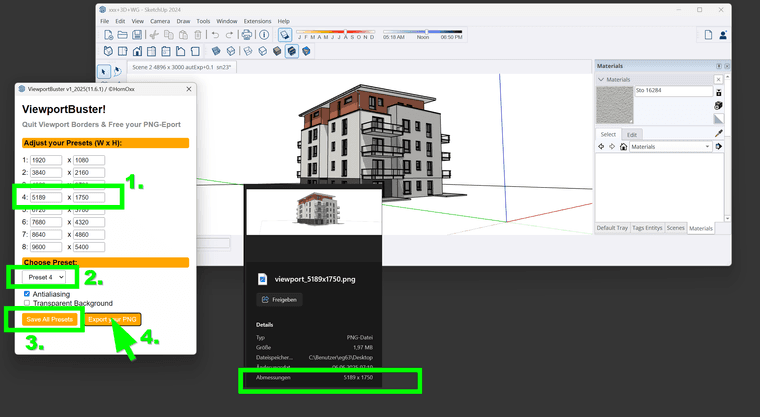Click the Save icon in the toolbar

[137, 35]
